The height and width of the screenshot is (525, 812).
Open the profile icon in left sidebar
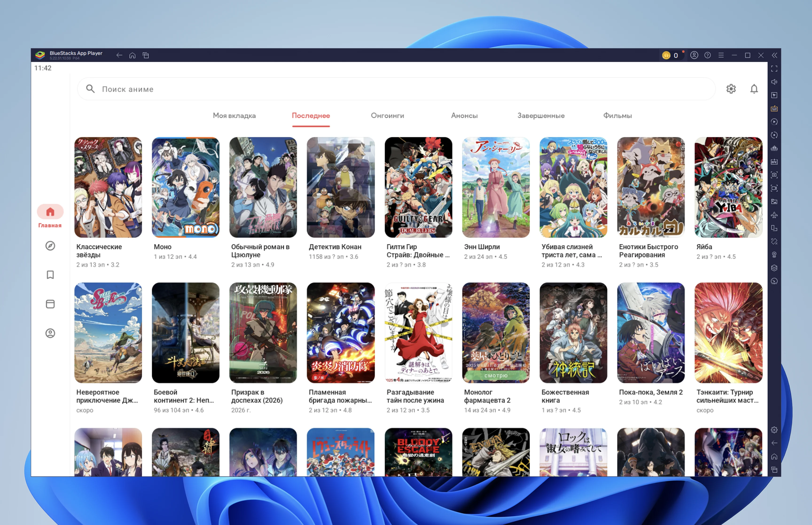coord(50,333)
